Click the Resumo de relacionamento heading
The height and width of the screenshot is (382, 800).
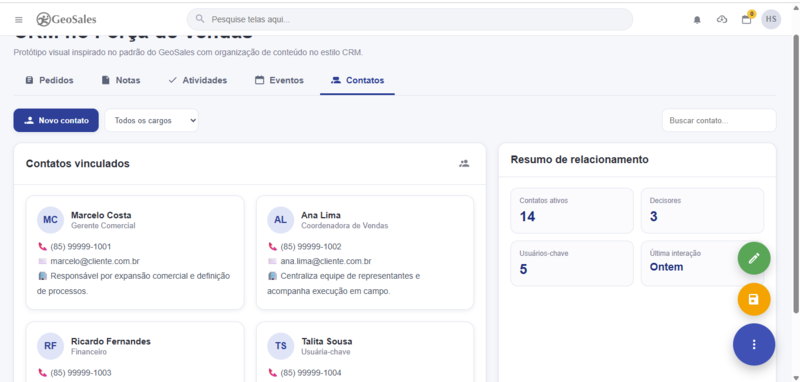pos(580,159)
